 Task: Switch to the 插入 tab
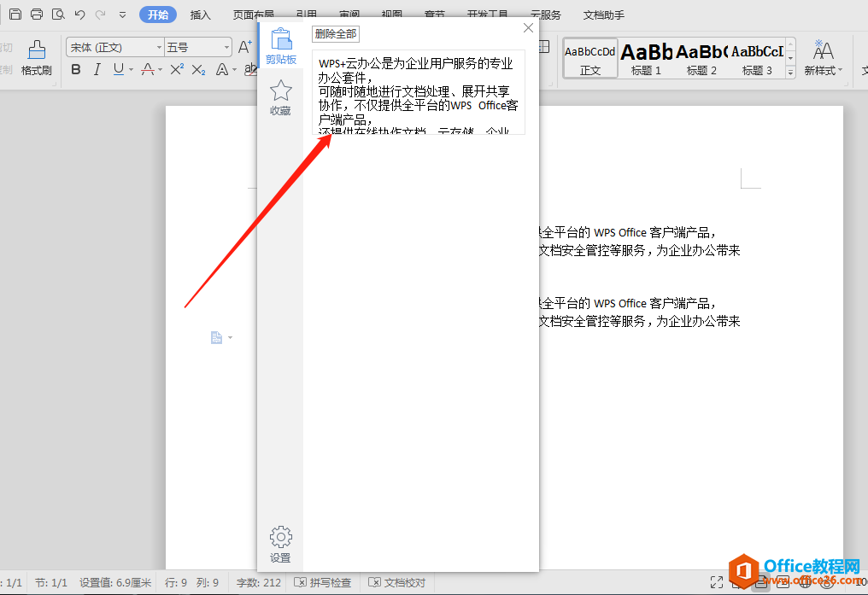click(x=201, y=15)
